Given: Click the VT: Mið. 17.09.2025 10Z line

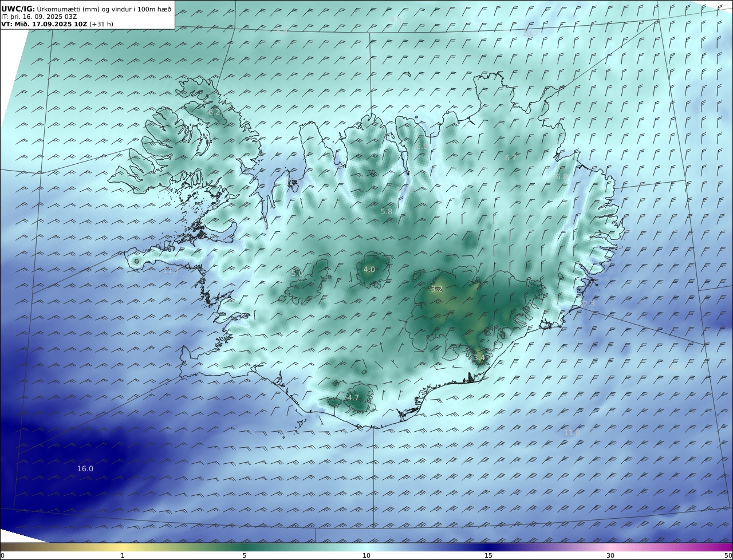Looking at the screenshot, I should pyautogui.click(x=57, y=24).
